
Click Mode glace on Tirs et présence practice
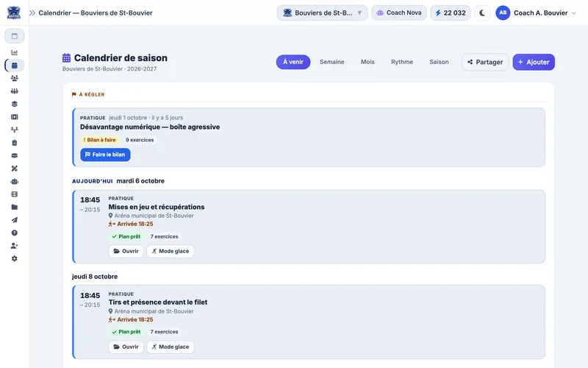[x=171, y=347]
